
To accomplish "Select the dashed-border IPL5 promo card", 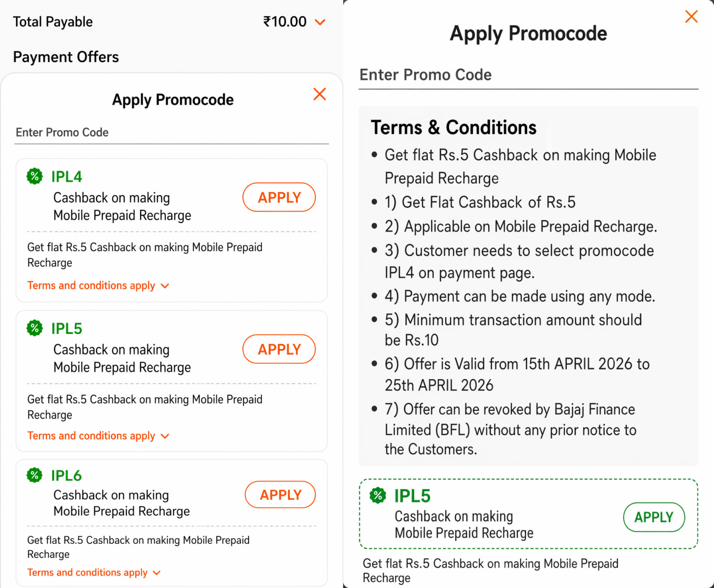I will [528, 513].
